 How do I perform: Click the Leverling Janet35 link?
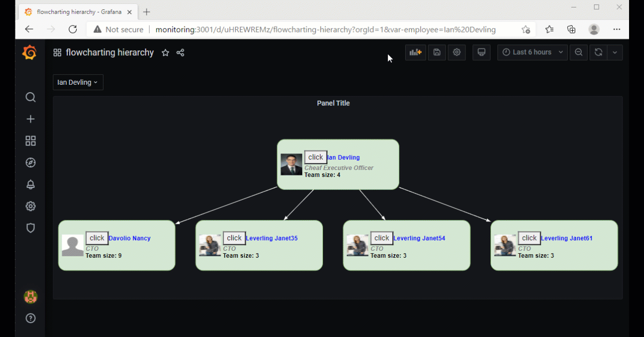[x=271, y=238]
